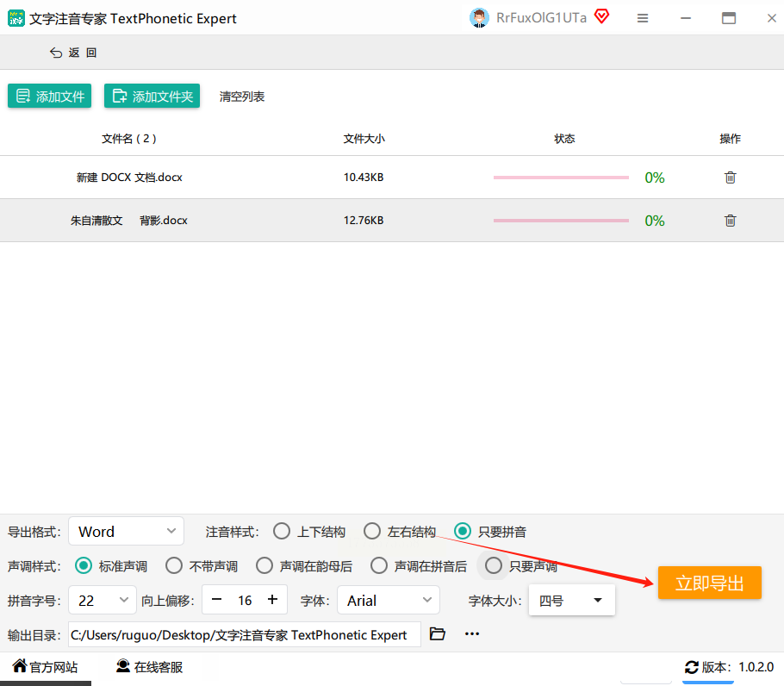Click the three-dots browse directory icon
This screenshot has height=686, width=784.
[472, 633]
